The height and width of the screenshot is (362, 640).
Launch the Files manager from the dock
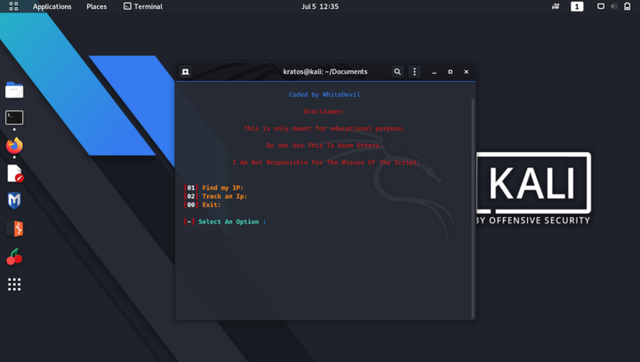click(x=14, y=90)
